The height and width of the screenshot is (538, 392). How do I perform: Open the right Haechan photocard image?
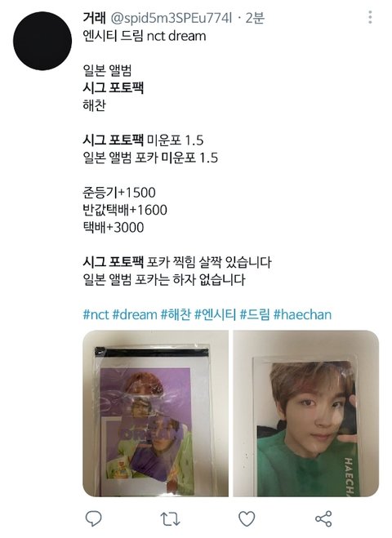tap(306, 413)
